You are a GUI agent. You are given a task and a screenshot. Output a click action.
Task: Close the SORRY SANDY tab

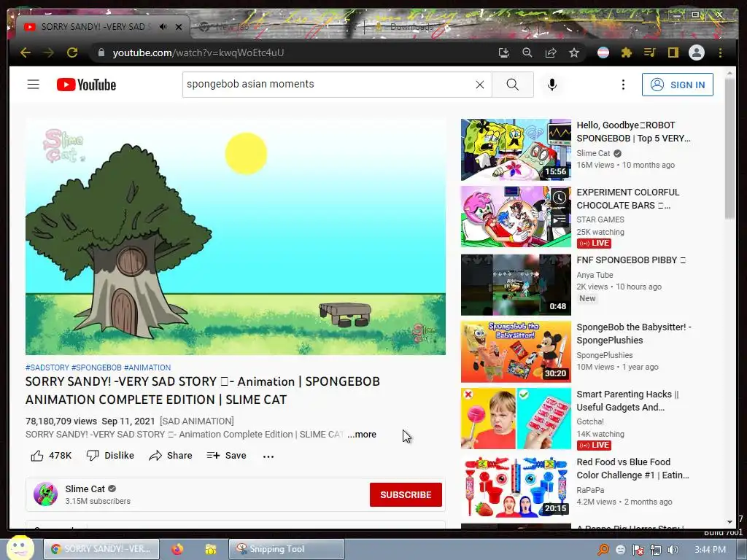(x=179, y=27)
